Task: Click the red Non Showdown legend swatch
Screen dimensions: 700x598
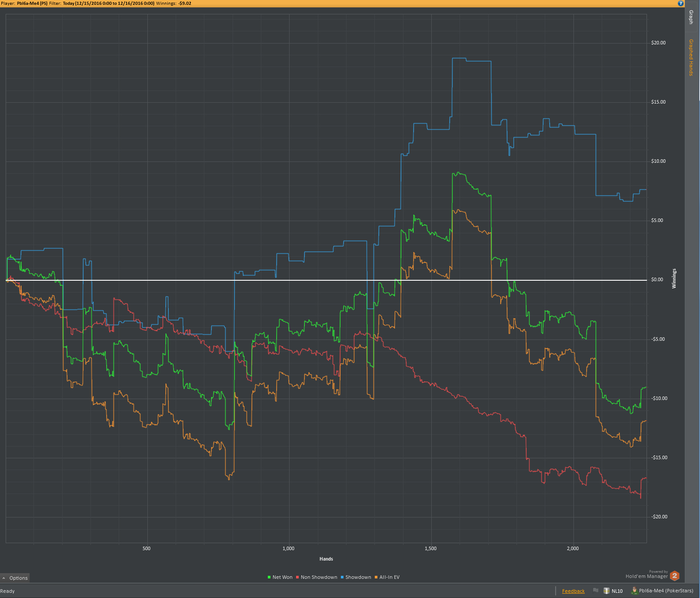Action: [x=297, y=577]
